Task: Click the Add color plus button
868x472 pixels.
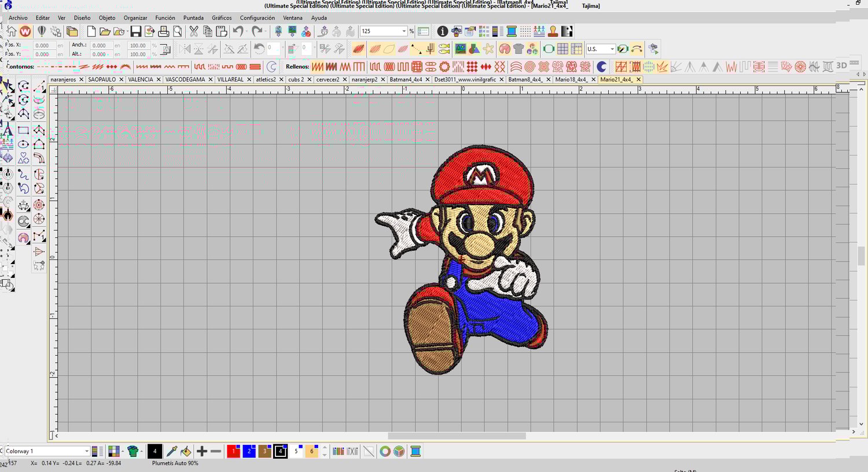Action: (202, 451)
